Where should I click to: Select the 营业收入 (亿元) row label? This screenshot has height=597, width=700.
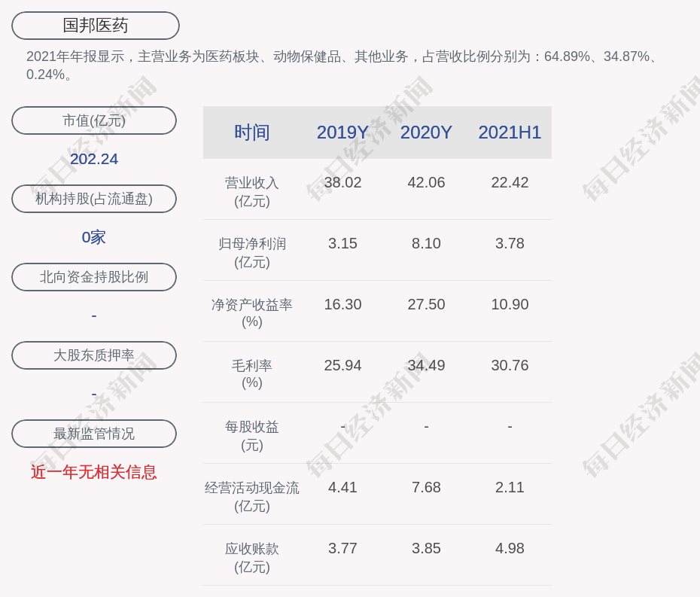pos(252,191)
